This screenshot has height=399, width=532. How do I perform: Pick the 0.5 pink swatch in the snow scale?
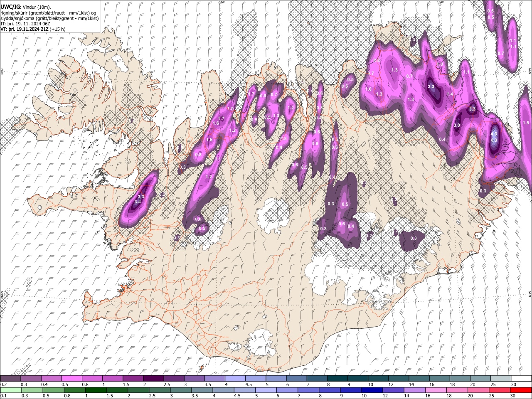pyautogui.click(x=71, y=378)
